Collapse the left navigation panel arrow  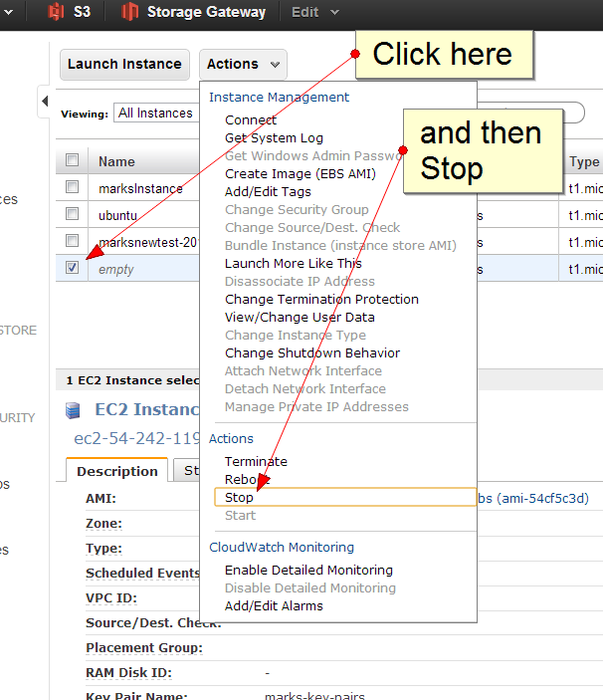pos(45,102)
